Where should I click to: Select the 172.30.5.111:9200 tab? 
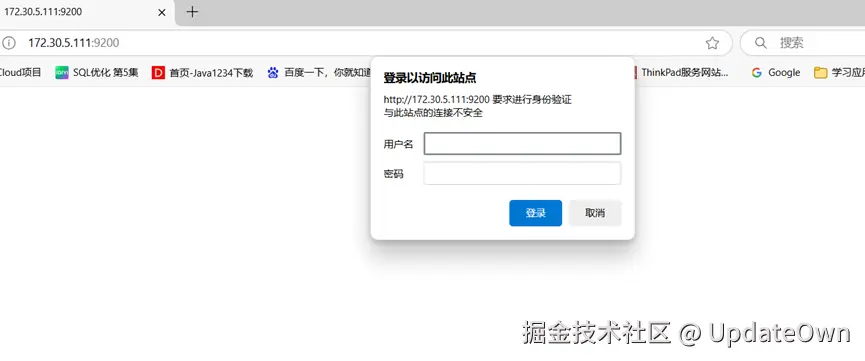(86, 12)
